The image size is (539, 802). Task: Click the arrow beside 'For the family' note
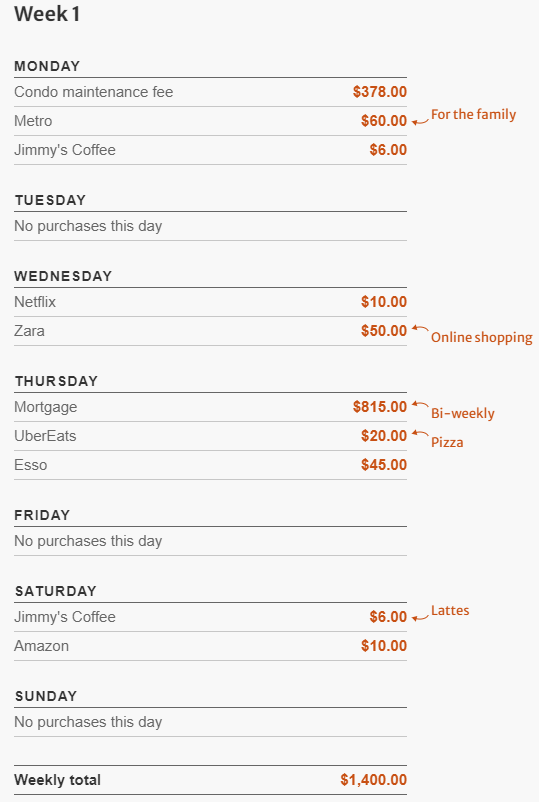click(x=420, y=121)
